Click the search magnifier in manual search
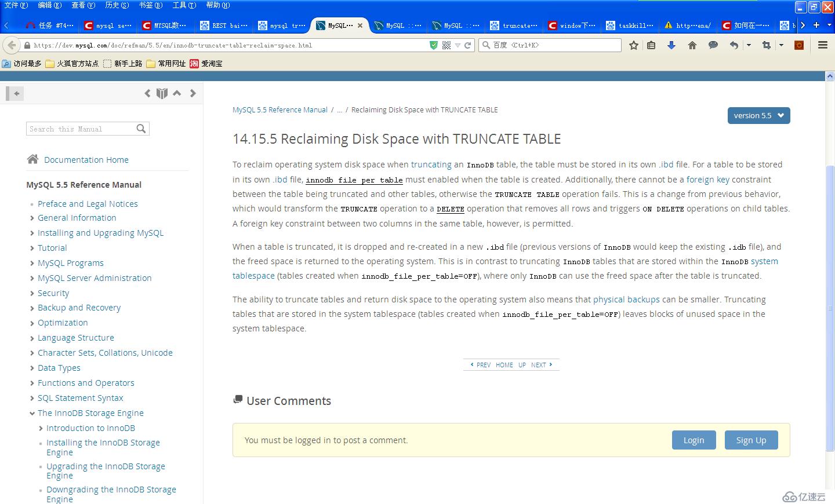Image resolution: width=835 pixels, height=504 pixels. pos(141,129)
